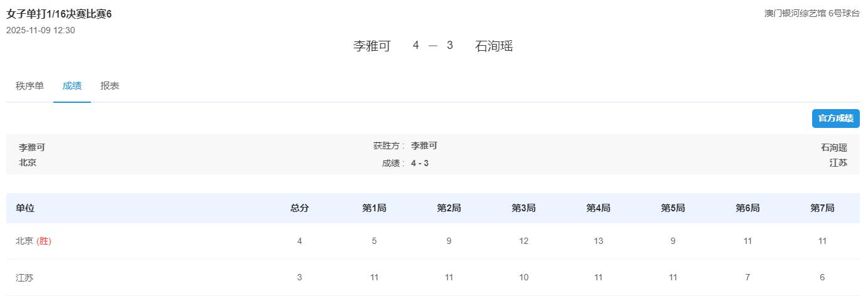Click the blue 官方成绩 button
868x306 pixels.
pos(835,119)
